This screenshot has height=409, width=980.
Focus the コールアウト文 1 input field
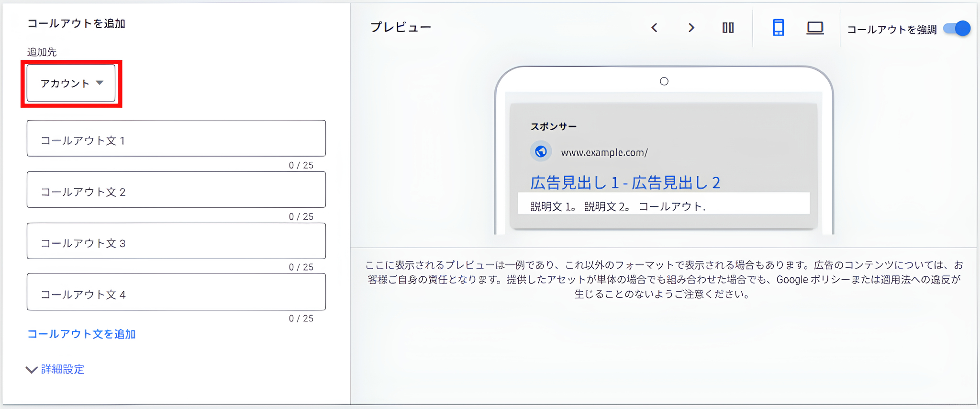(x=176, y=138)
